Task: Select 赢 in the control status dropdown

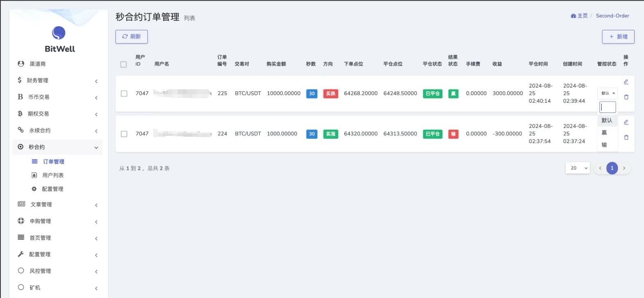Action: pos(604,133)
